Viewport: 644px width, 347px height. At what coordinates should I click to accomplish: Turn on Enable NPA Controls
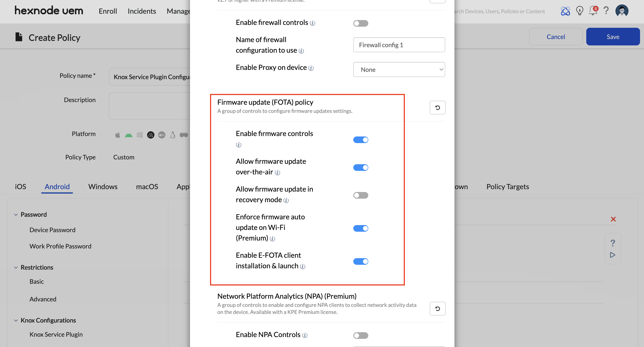(x=361, y=335)
